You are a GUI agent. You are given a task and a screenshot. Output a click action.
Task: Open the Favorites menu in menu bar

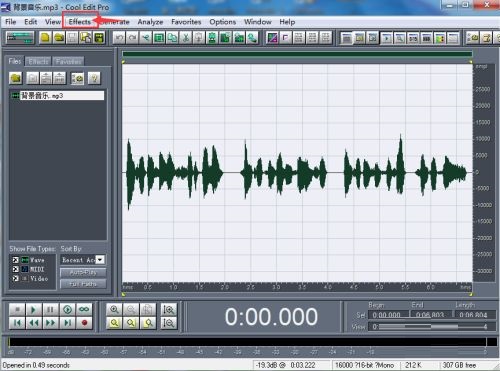tap(186, 22)
